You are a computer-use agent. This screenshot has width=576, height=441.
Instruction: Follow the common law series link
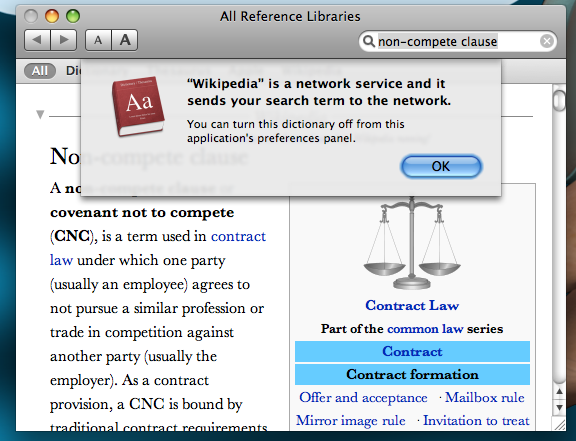tap(425, 329)
